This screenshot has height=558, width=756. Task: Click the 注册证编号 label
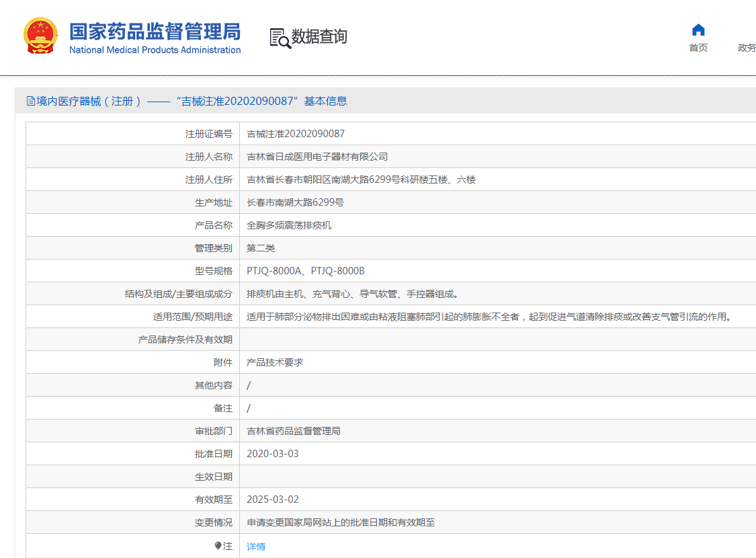tap(209, 134)
